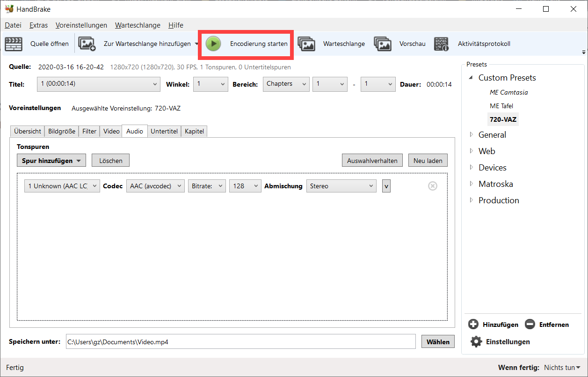Expand the General presets group
Viewport: 588px width, 377px height.
click(x=472, y=135)
